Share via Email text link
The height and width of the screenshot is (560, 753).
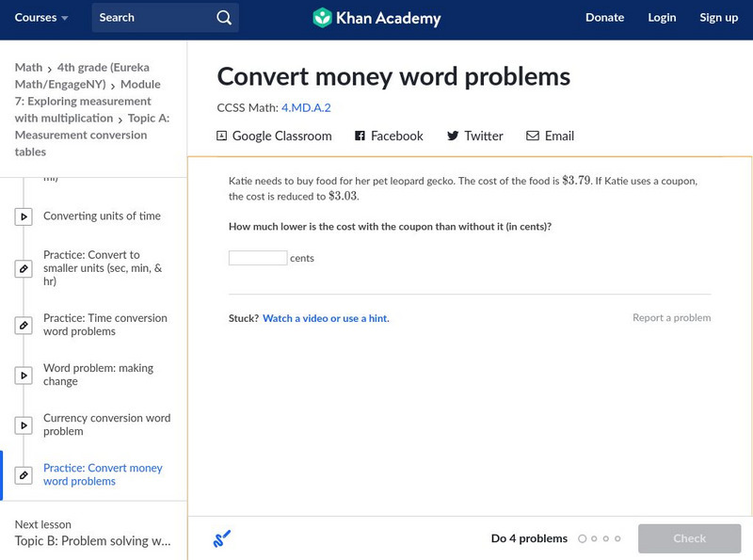[559, 136]
